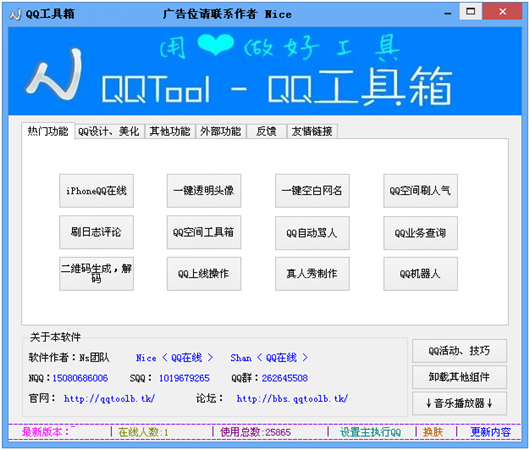Screen dimensions: 529x450
Task: Go to the 外部功能 tab
Action: coord(220,131)
